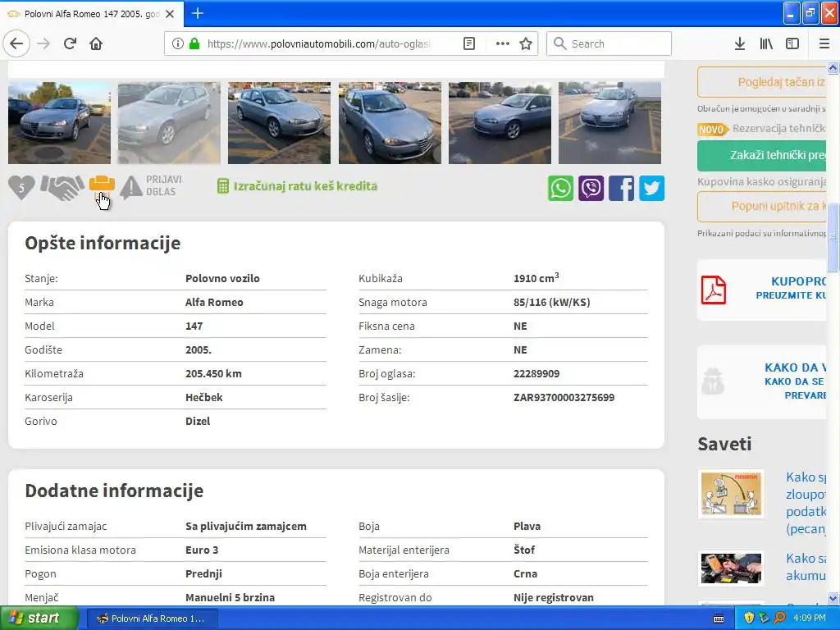Select the Polovni Alfa Romeo 147 tab
Viewport: 840px width, 630px height.
(x=92, y=14)
